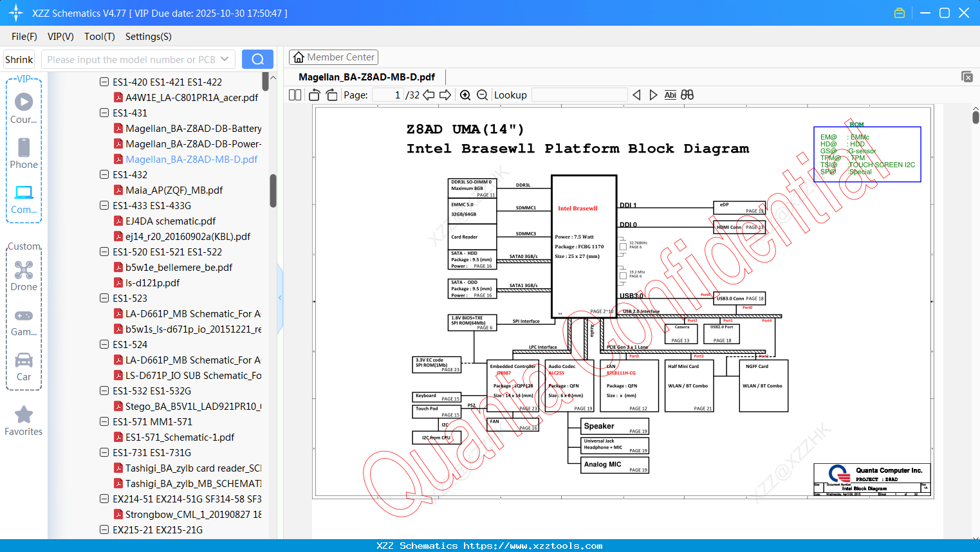
Task: Collapse the ES1-520 ES1-521 ES1-522 group
Action: (104, 252)
